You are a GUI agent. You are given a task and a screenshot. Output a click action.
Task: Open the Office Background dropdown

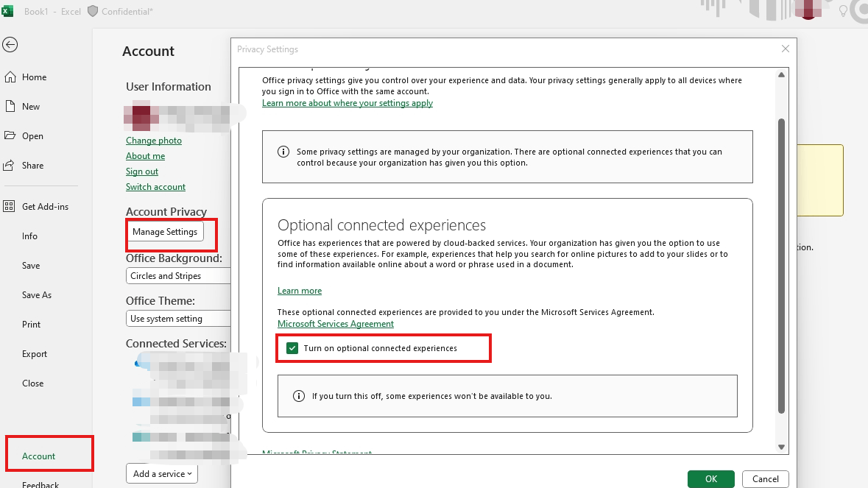click(178, 275)
